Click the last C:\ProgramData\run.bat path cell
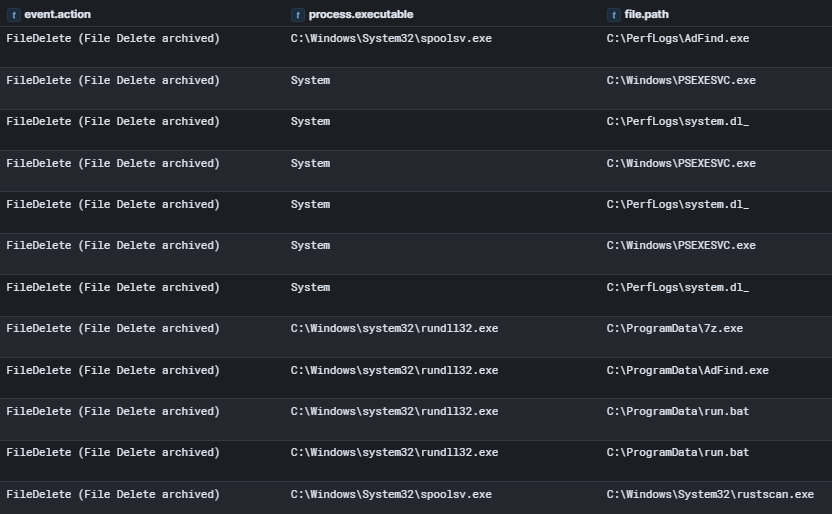This screenshot has height=514, width=832. pos(678,452)
